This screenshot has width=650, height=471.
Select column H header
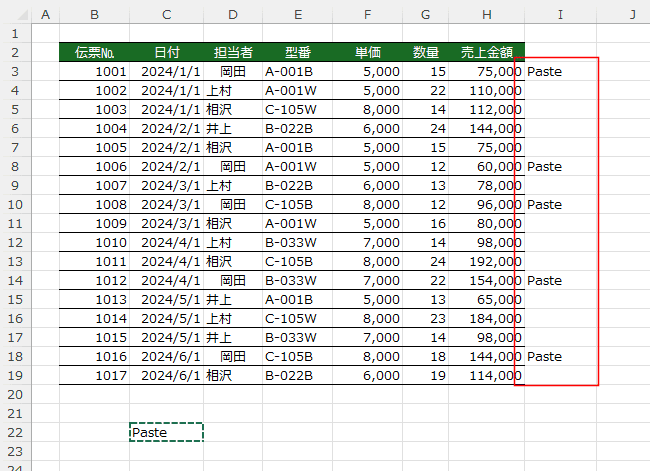487,15
